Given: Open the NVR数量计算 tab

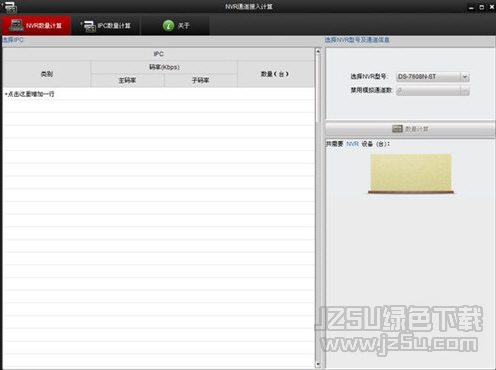Looking at the screenshot, I should 36,25.
